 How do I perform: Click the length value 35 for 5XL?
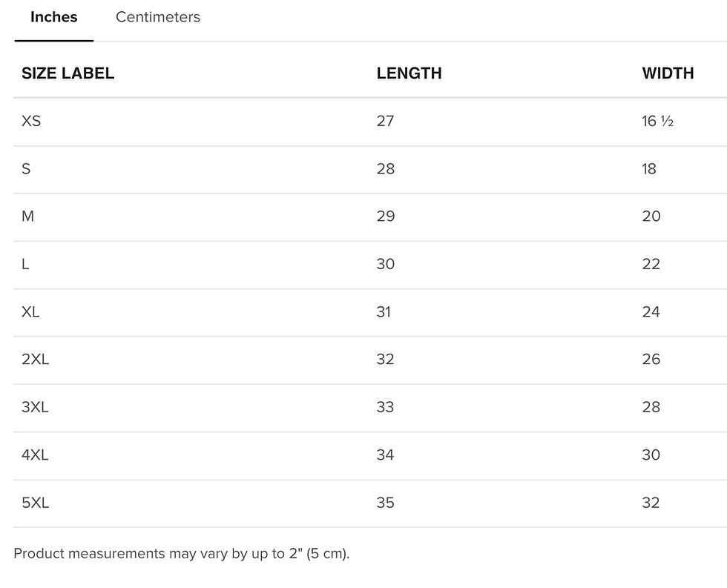click(385, 503)
